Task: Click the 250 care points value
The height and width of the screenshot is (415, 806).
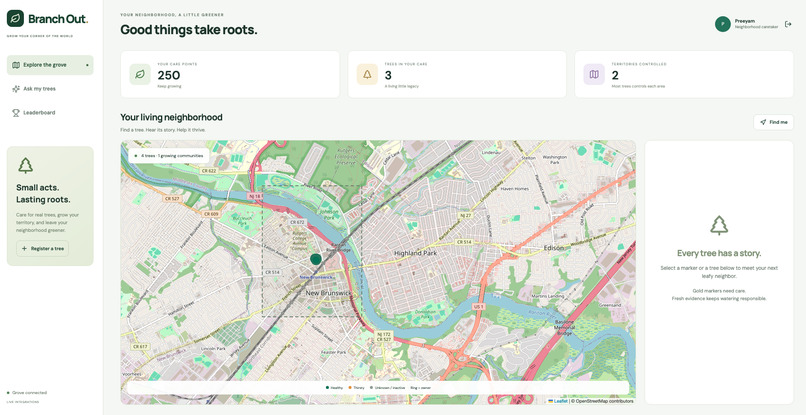Action: click(x=169, y=76)
